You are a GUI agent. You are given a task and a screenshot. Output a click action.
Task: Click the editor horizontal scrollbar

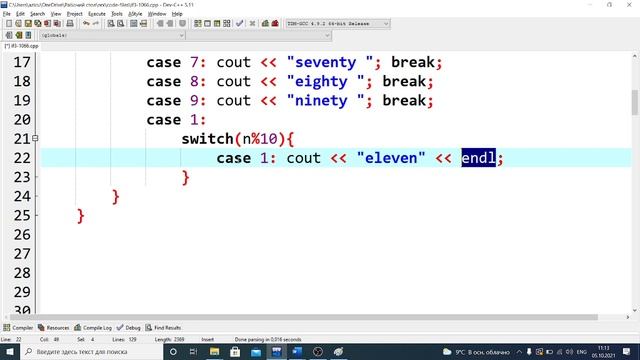[x=304, y=317]
